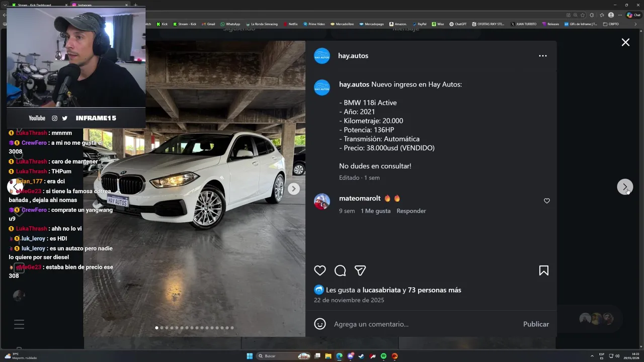
Task: Show the '73 personas más' likes list
Action: [435, 290]
